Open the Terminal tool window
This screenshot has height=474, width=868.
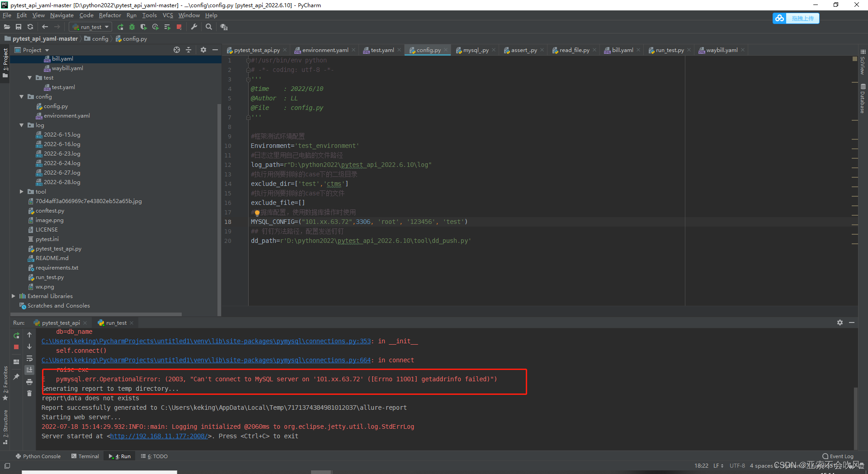[85, 456]
